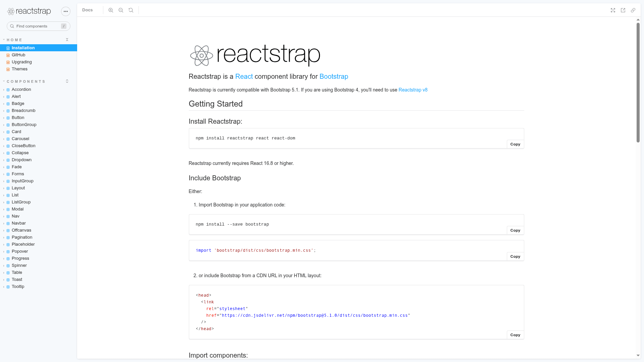Viewport: 644px width, 362px height.
Task: Copy the npm install --save bootstrap command
Action: pos(515,230)
